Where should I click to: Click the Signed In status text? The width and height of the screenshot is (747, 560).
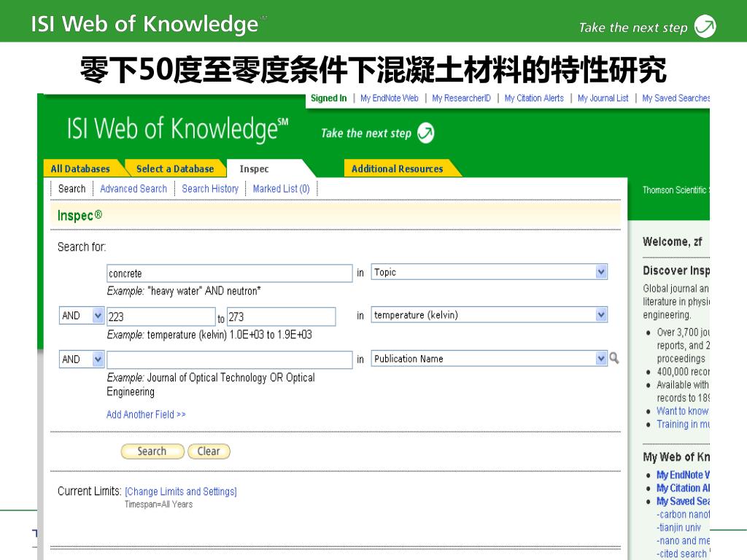pyautogui.click(x=329, y=98)
